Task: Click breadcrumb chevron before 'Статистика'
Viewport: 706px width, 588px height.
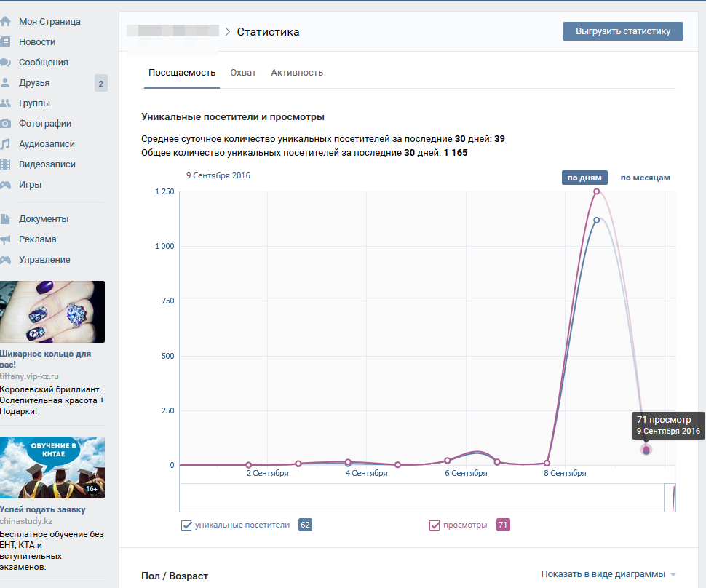Action: 228,32
